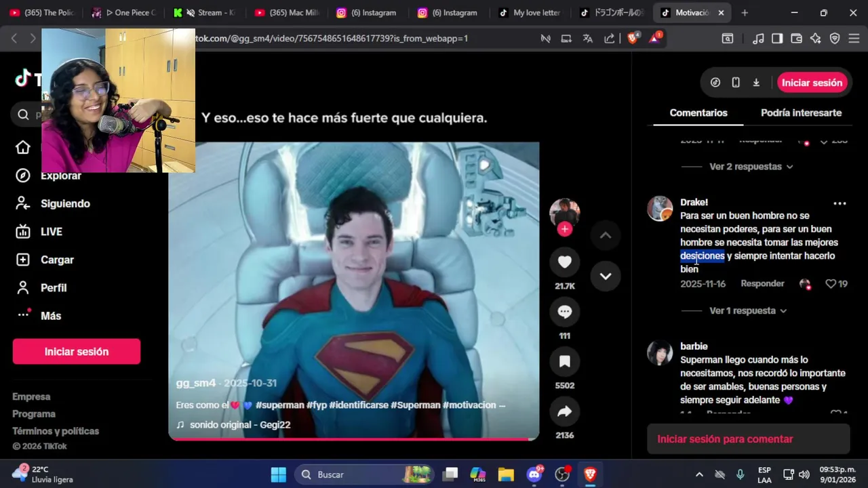868x488 pixels.
Task: Click #motivacion hashtag in caption
Action: 469,405
